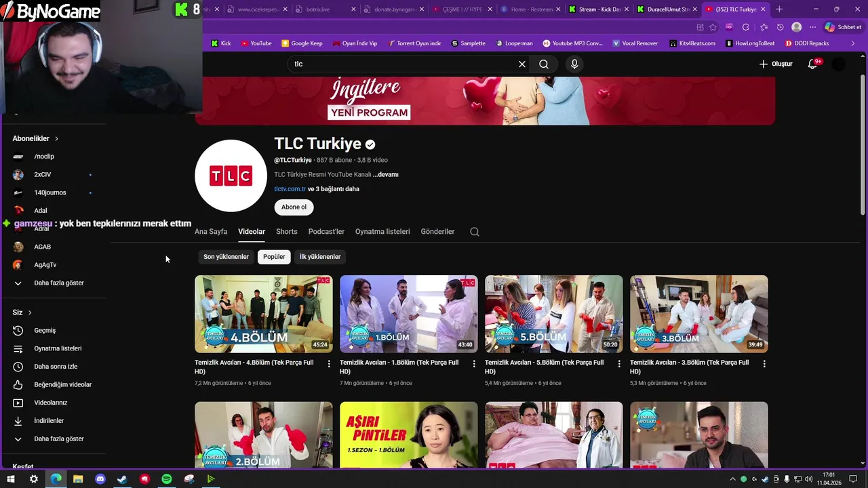
Task: Switch to the Videolar channel tab
Action: 252,232
